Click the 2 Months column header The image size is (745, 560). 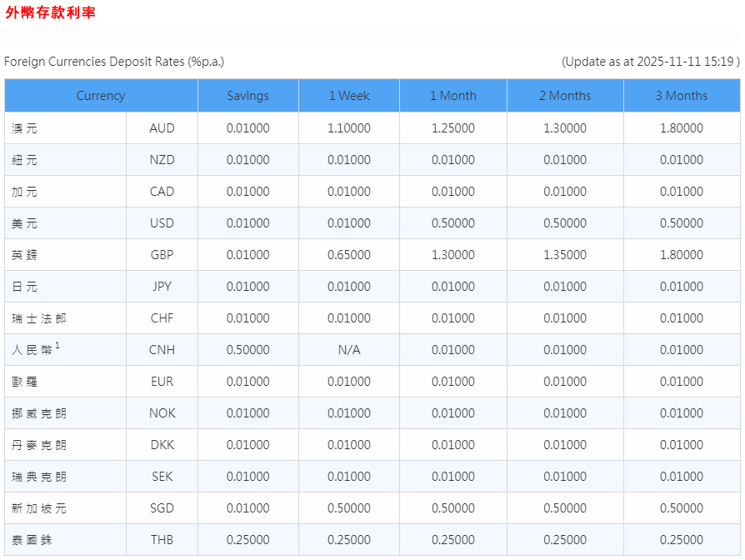pos(564,96)
